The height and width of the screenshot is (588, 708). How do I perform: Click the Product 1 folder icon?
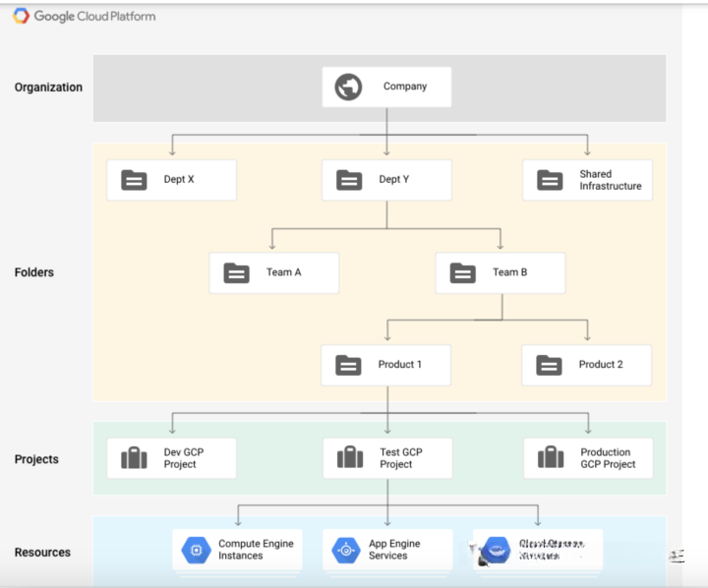coord(348,366)
